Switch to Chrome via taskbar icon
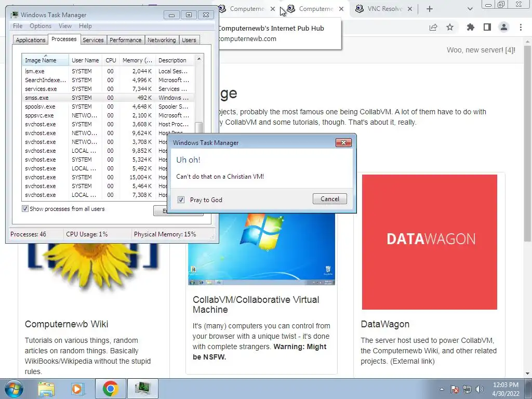This screenshot has height=399, width=532. coord(110,389)
